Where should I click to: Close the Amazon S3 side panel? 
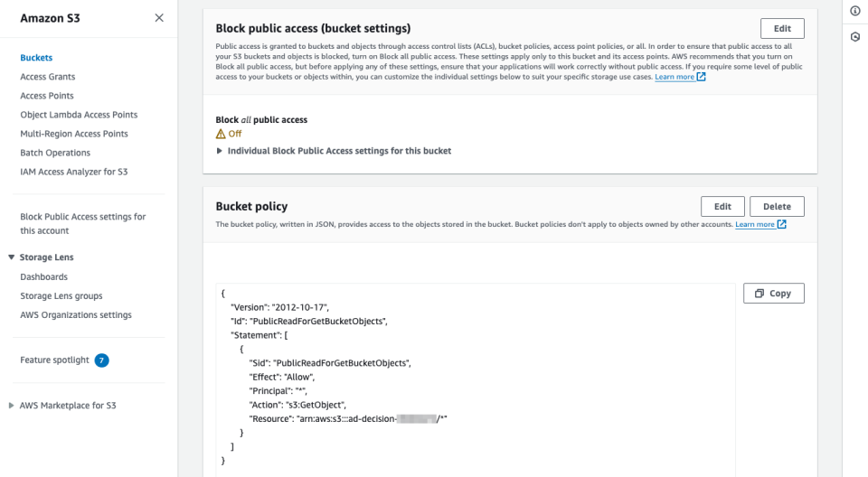pyautogui.click(x=159, y=18)
